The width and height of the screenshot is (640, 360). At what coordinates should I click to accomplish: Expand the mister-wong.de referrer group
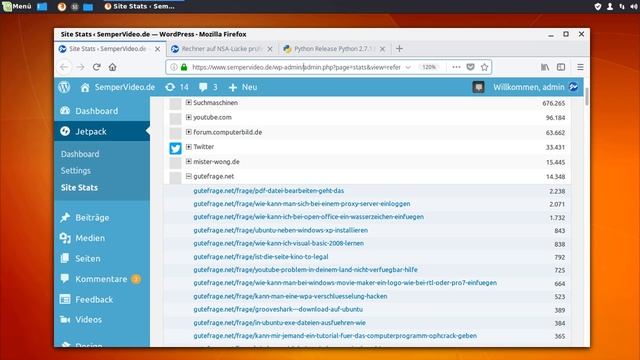189,161
